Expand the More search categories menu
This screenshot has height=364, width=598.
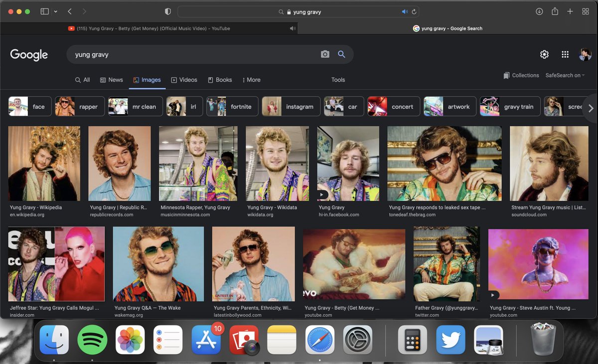(x=251, y=80)
